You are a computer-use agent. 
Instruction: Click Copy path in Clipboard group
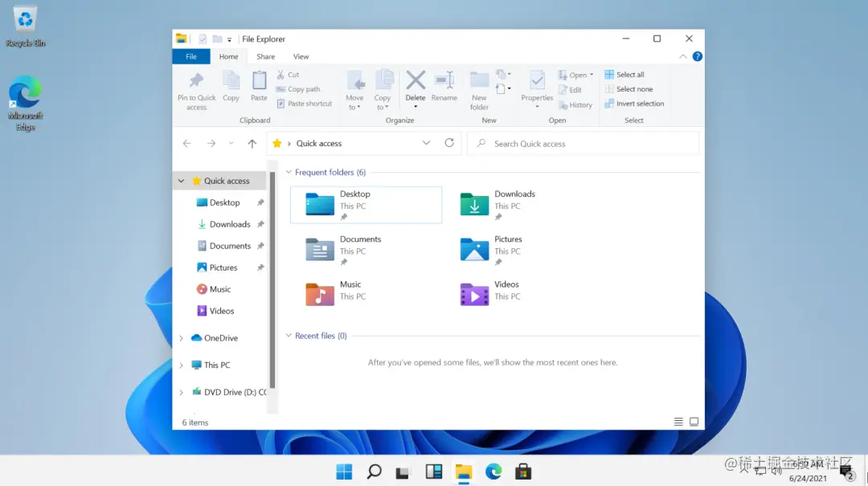(x=298, y=89)
